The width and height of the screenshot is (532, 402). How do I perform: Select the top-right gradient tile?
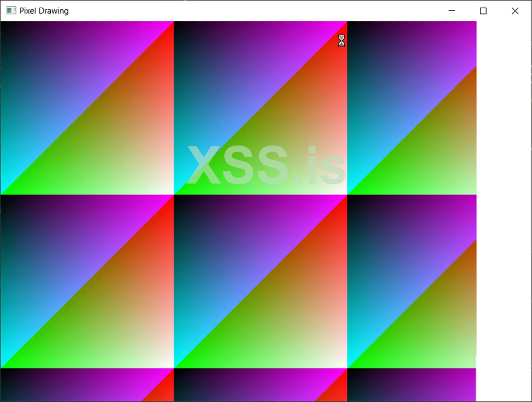[x=411, y=106]
